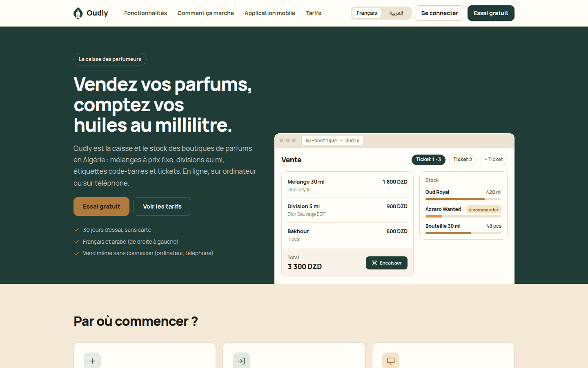Click the Se connecter button
Screen dimensions: 588x368
(x=439, y=13)
